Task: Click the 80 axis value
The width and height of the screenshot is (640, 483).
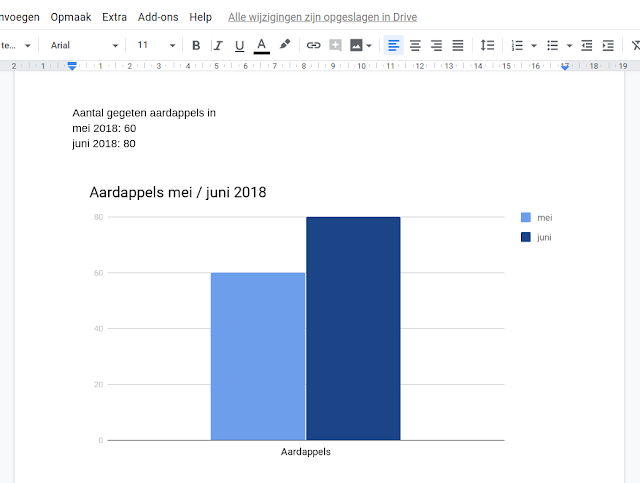Action: point(98,217)
